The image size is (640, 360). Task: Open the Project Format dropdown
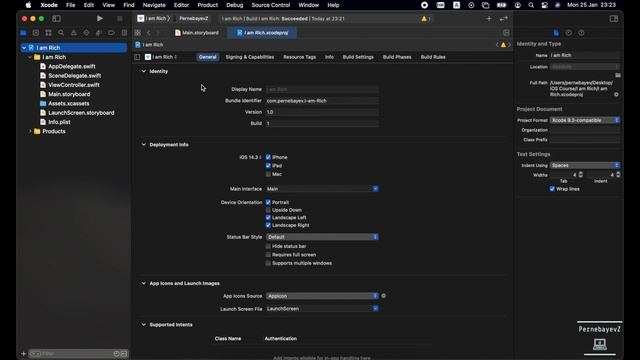584,120
